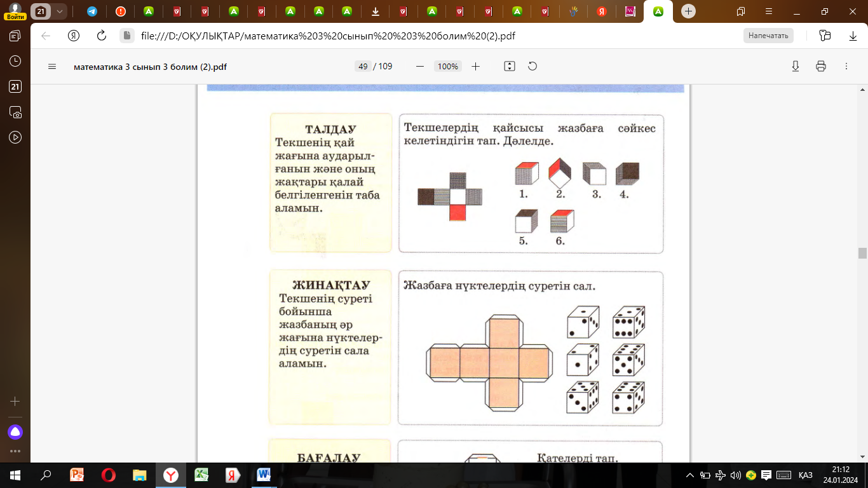Click the address bar URL field

tap(328, 36)
